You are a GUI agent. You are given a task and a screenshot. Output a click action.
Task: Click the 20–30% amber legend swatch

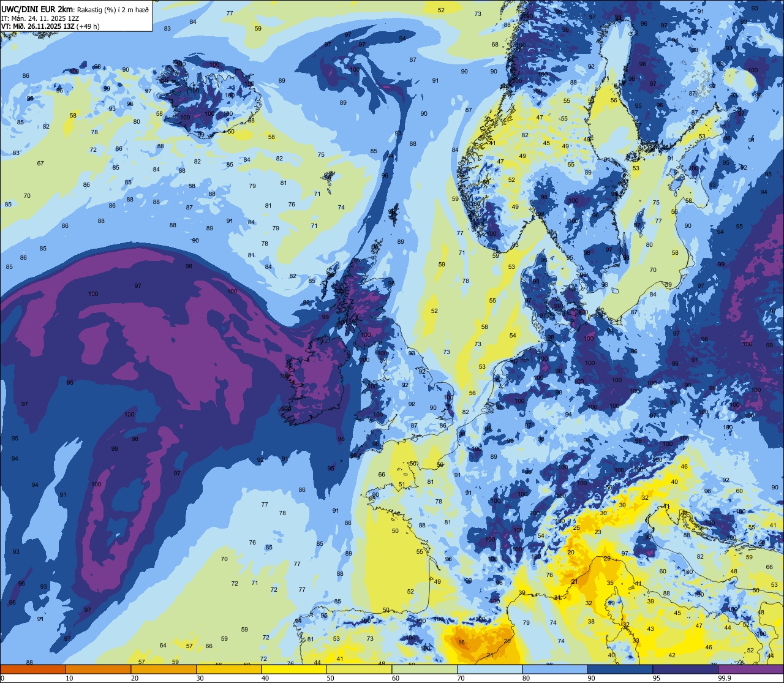pyautogui.click(x=164, y=670)
